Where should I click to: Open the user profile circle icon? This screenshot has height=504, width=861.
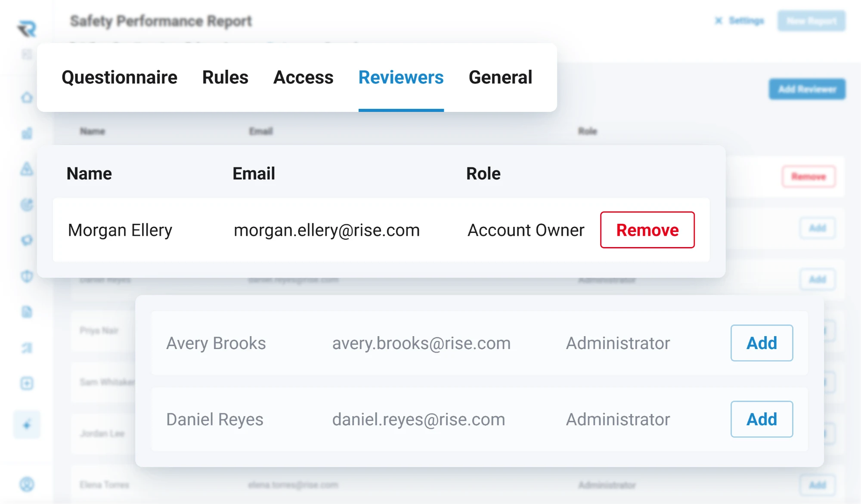[27, 485]
